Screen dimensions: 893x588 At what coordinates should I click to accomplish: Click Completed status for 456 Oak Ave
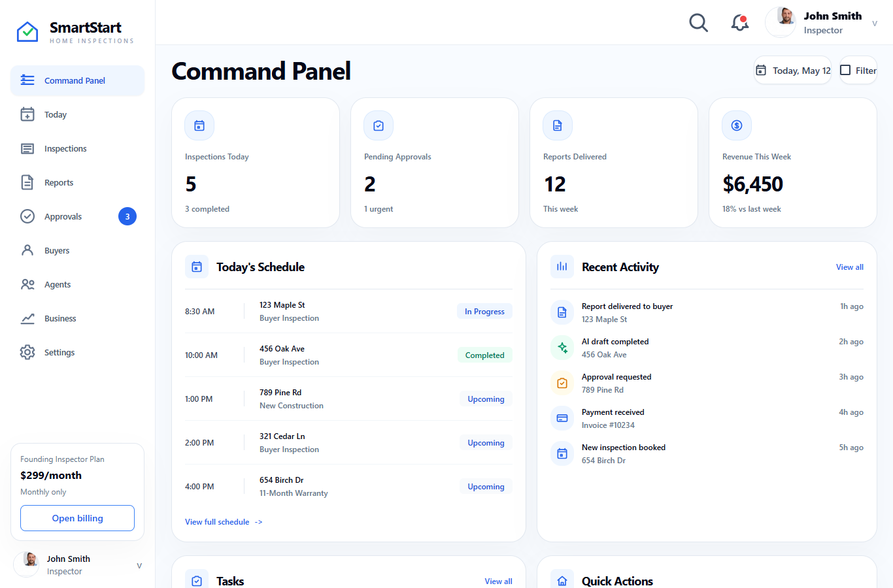(x=484, y=355)
